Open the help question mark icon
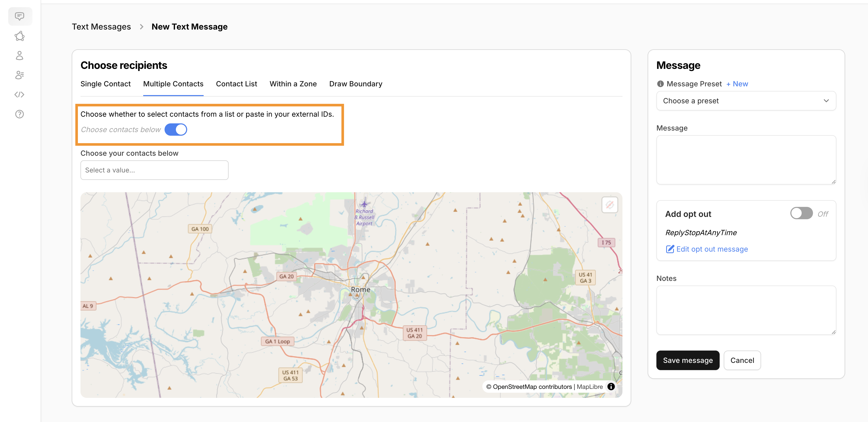This screenshot has width=868, height=422. click(20, 114)
